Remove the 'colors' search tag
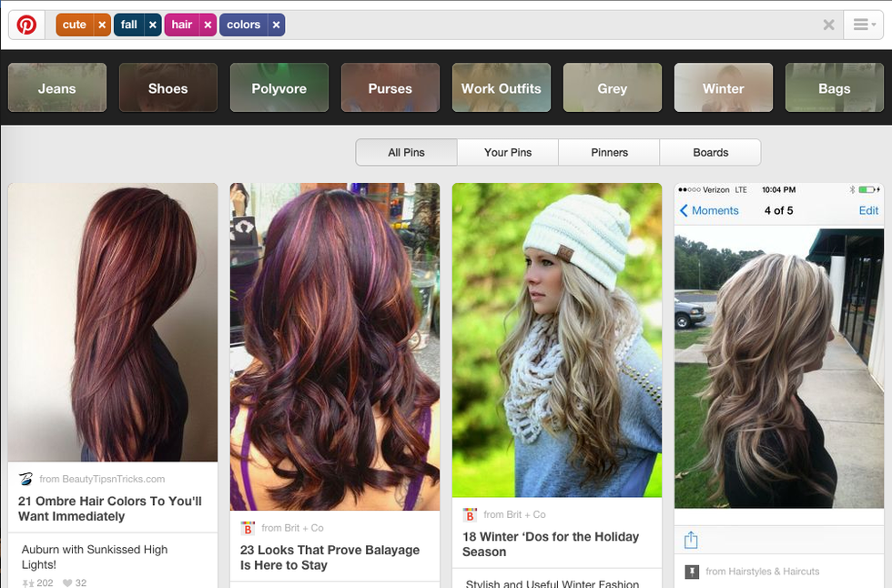Image resolution: width=892 pixels, height=588 pixels. [276, 25]
